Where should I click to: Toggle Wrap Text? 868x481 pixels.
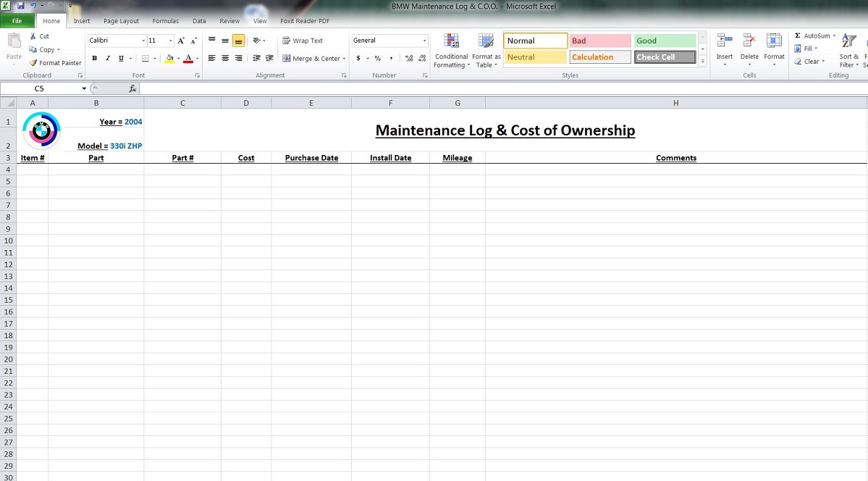pos(303,41)
